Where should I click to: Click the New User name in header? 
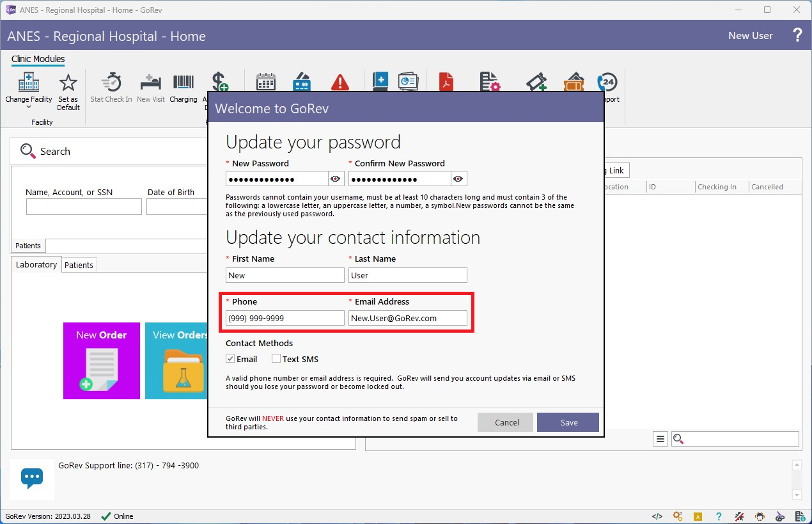point(751,36)
